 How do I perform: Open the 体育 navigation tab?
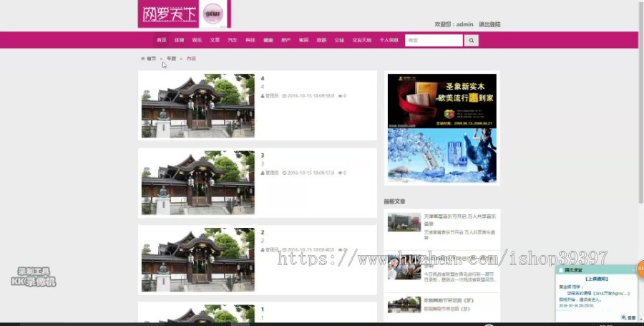click(179, 40)
